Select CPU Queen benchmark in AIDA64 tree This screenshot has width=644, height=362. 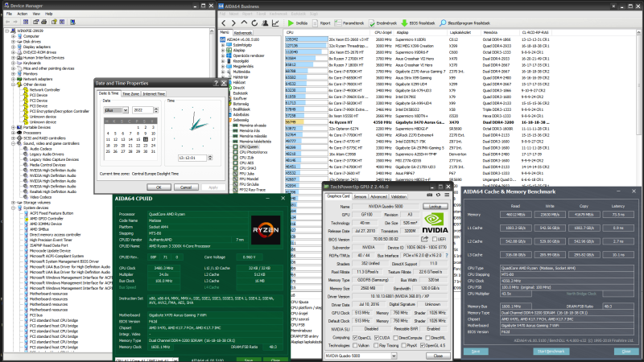point(249,146)
